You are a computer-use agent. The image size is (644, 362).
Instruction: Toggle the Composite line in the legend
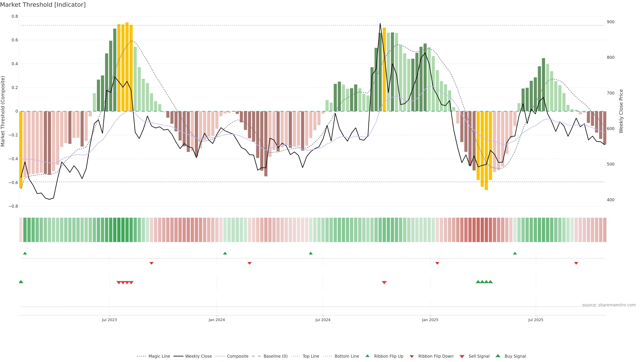point(237,356)
